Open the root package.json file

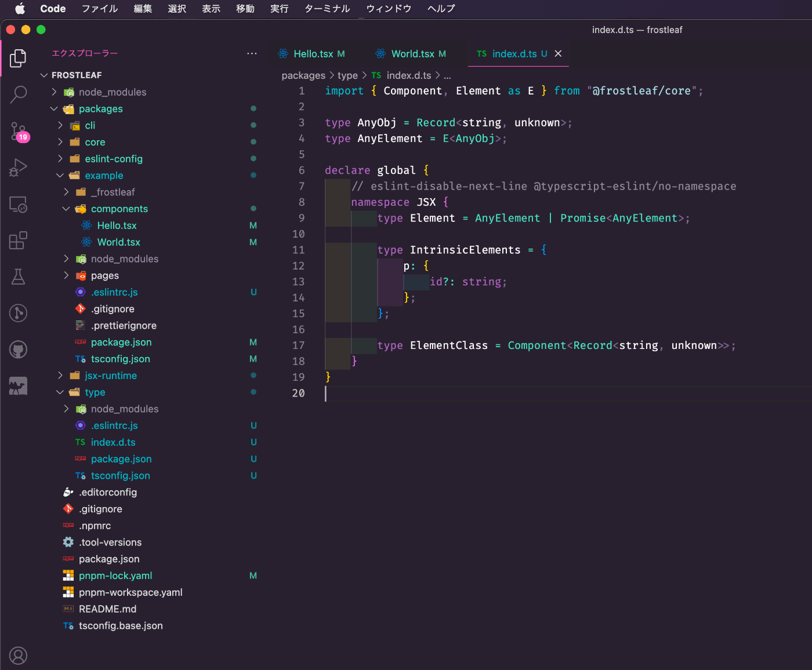coord(109,559)
